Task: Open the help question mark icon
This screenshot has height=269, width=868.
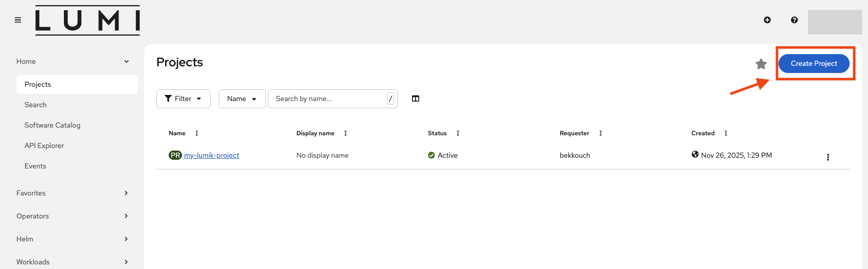Action: click(x=794, y=20)
